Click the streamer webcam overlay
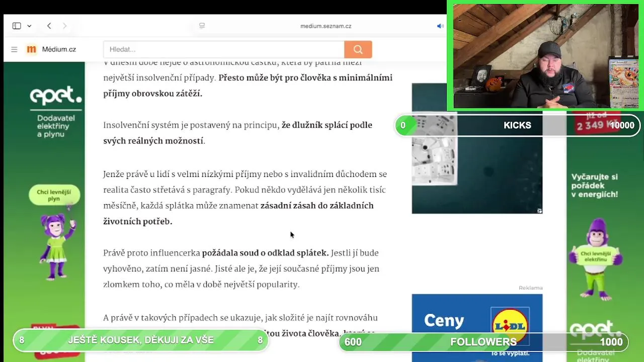Viewport: 644px width, 362px height. click(x=545, y=55)
